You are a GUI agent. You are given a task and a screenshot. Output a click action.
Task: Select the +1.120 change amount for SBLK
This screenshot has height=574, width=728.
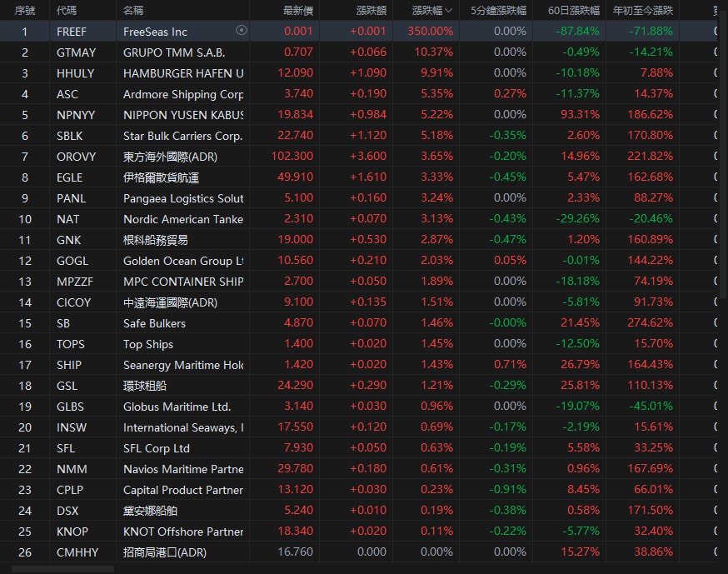pyautogui.click(x=368, y=135)
